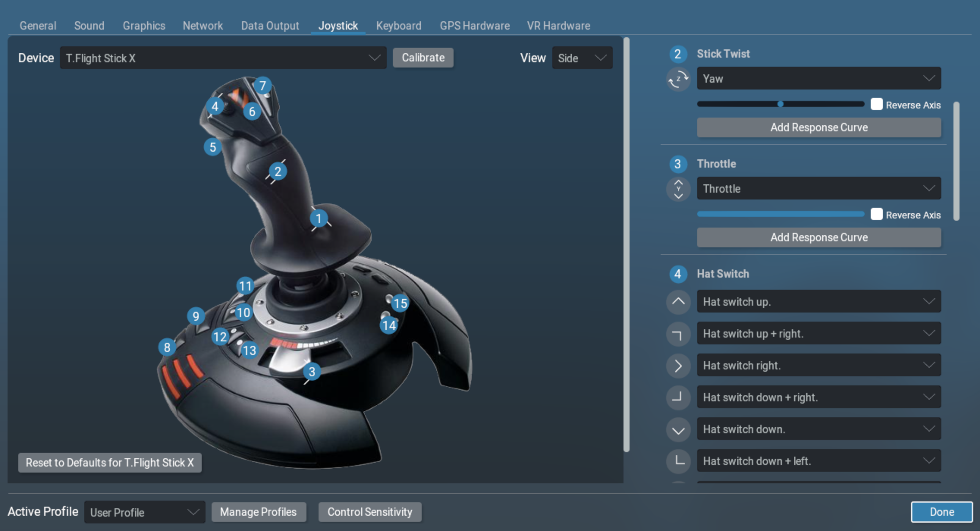Click the Calibrate button
This screenshot has width=980, height=531.
pos(424,58)
